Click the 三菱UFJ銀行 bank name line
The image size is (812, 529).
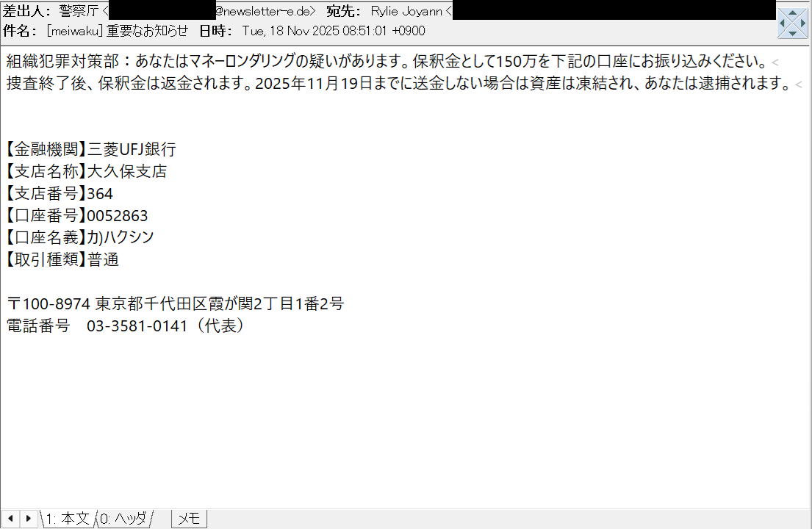91,150
